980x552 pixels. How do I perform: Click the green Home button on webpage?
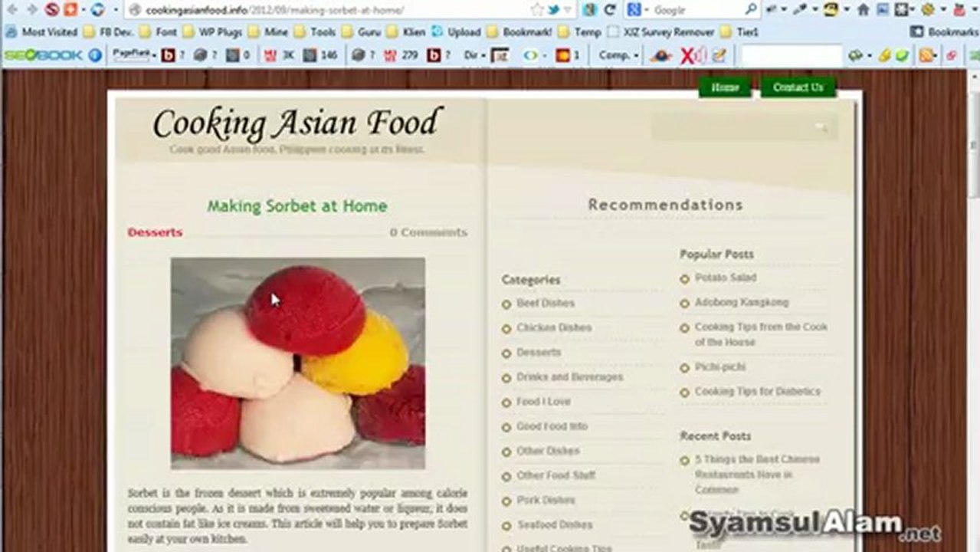725,87
